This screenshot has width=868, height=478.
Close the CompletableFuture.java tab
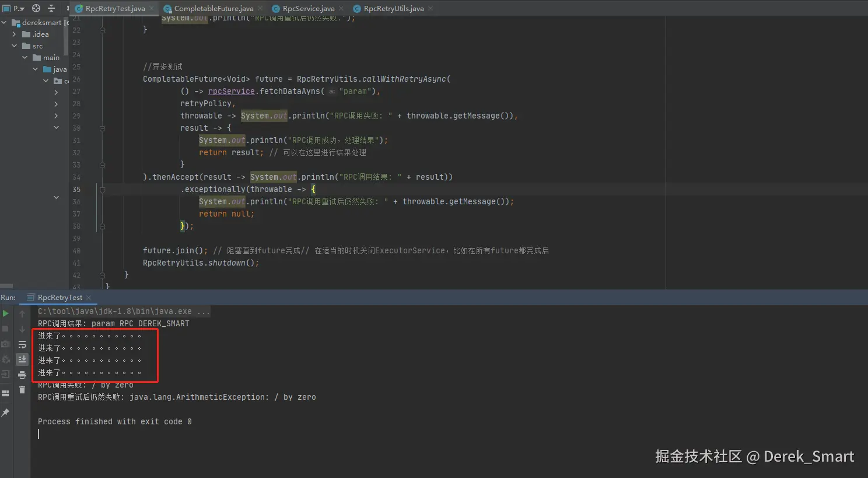click(260, 9)
